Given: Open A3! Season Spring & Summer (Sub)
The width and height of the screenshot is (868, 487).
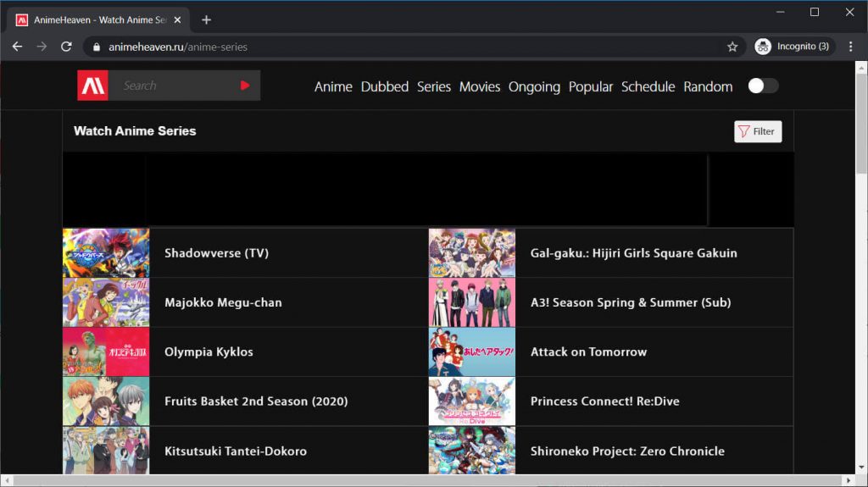Looking at the screenshot, I should point(631,302).
